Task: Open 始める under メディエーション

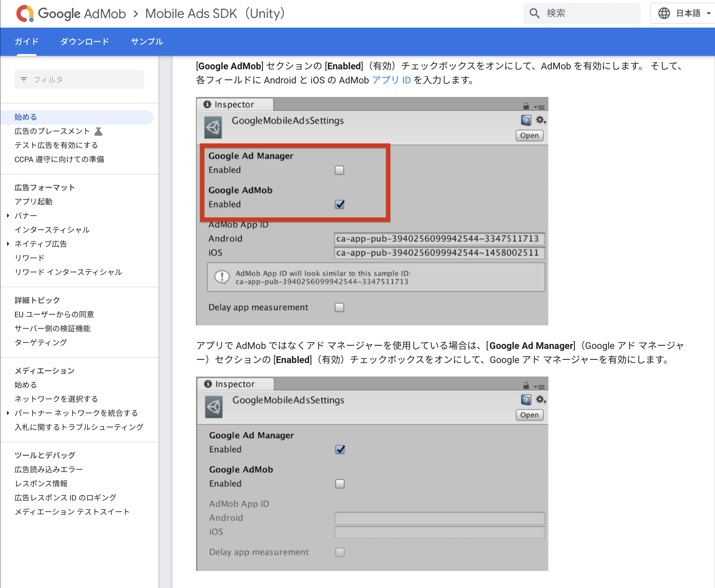Action: pos(26,385)
